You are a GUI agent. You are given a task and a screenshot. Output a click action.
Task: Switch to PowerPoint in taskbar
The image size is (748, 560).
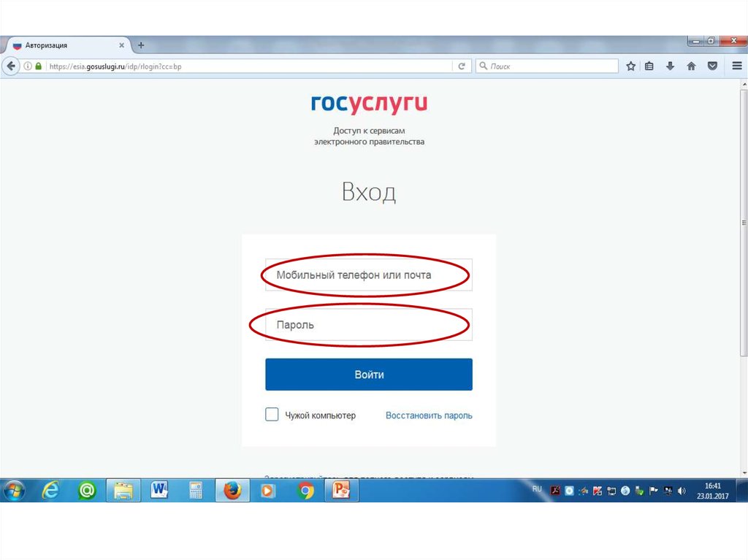point(342,491)
